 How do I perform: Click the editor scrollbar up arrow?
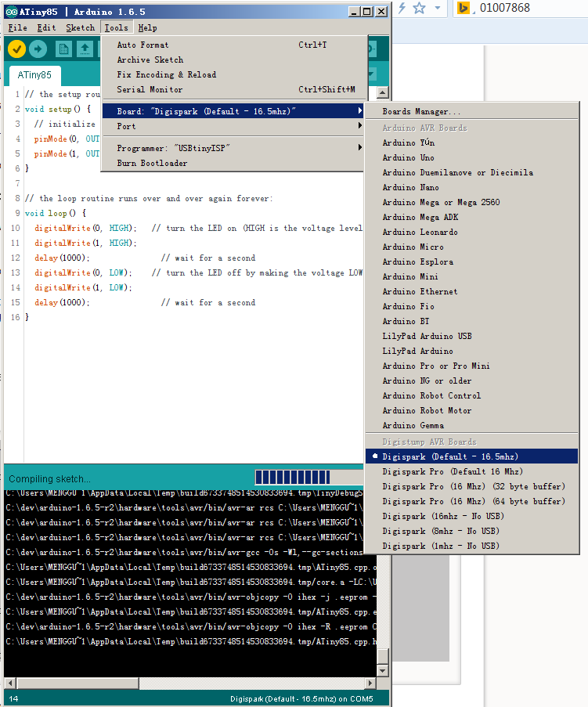coord(382,92)
